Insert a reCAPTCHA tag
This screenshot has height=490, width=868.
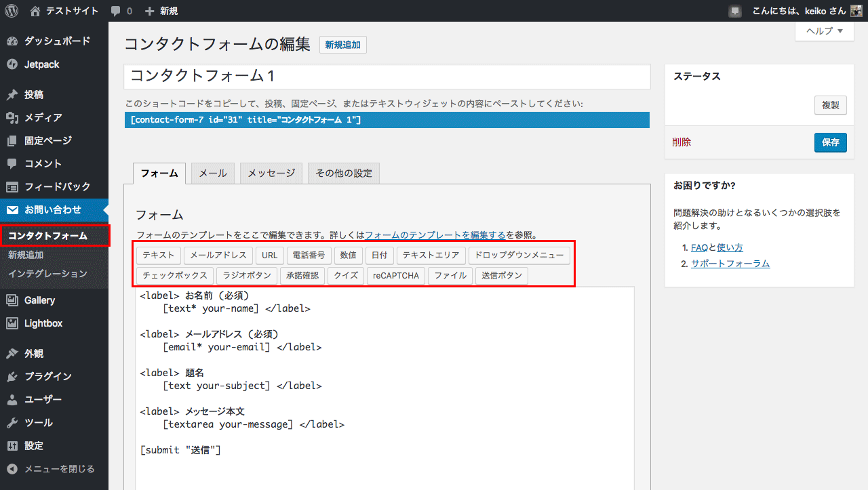396,276
